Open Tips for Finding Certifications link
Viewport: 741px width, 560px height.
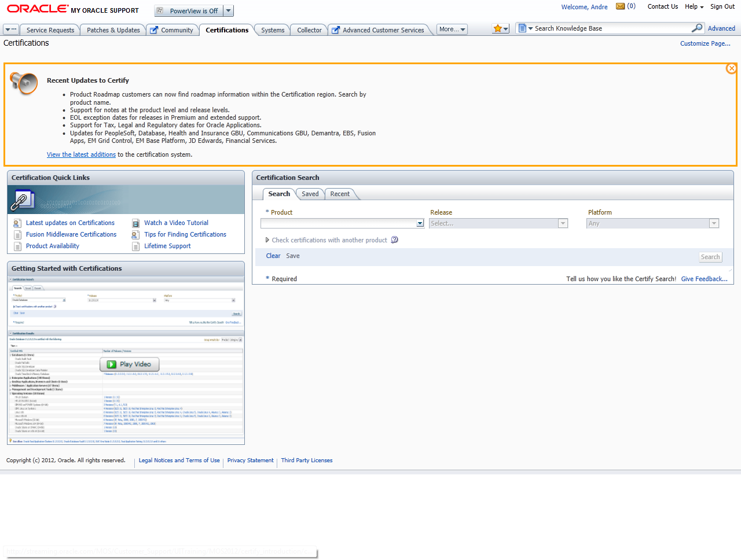(x=185, y=234)
